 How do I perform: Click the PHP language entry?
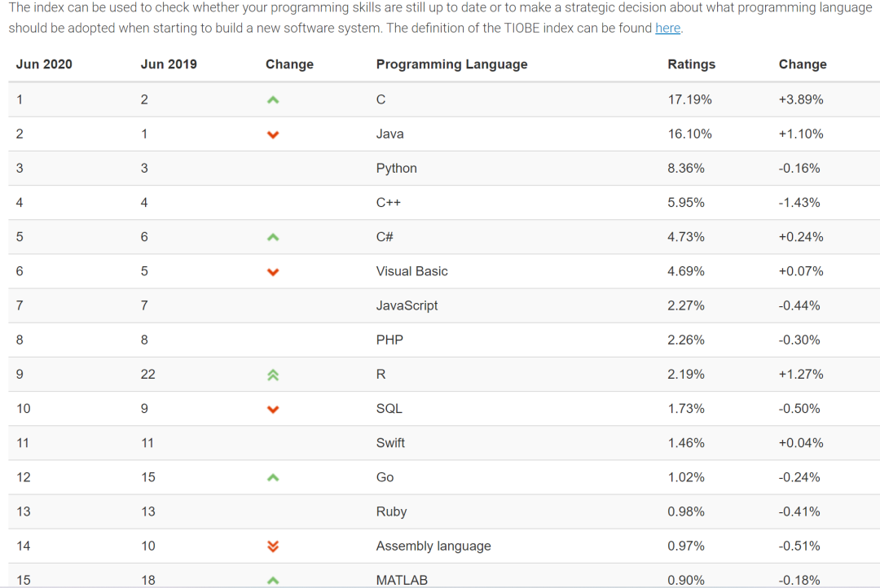[x=389, y=340]
